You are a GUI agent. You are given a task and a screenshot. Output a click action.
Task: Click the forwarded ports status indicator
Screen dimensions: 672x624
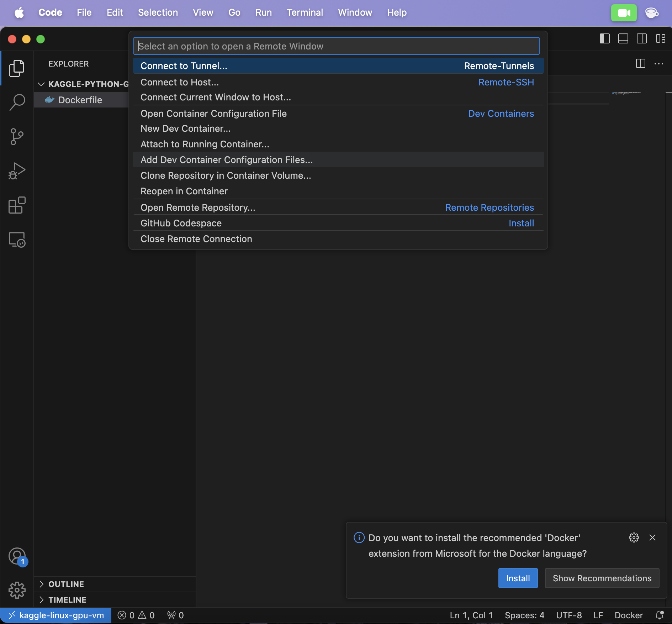tap(175, 615)
